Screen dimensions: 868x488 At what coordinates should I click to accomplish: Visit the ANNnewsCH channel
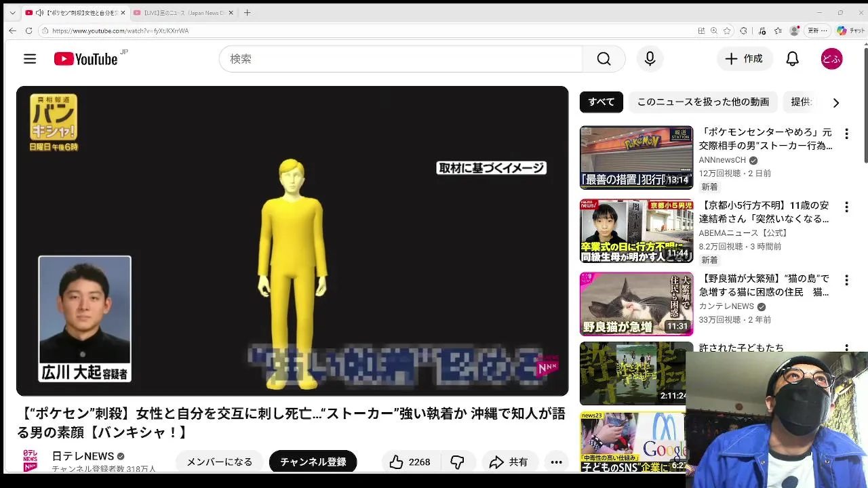722,160
